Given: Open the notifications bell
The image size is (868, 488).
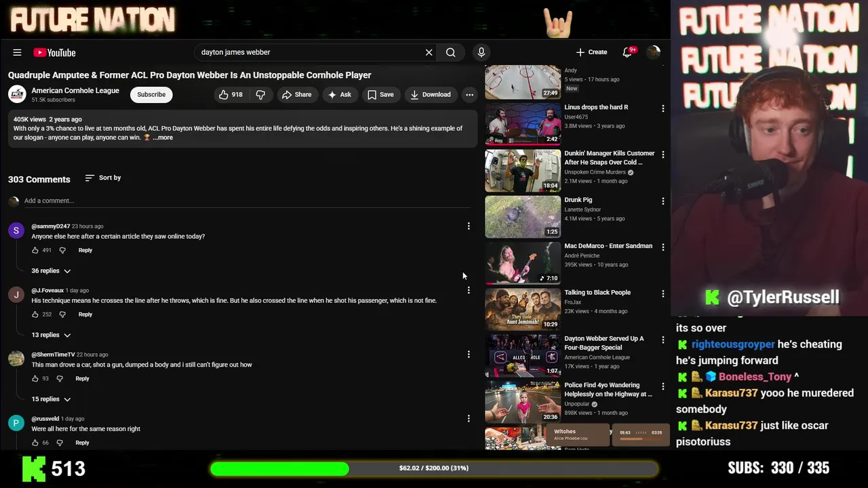Looking at the screenshot, I should click(627, 52).
